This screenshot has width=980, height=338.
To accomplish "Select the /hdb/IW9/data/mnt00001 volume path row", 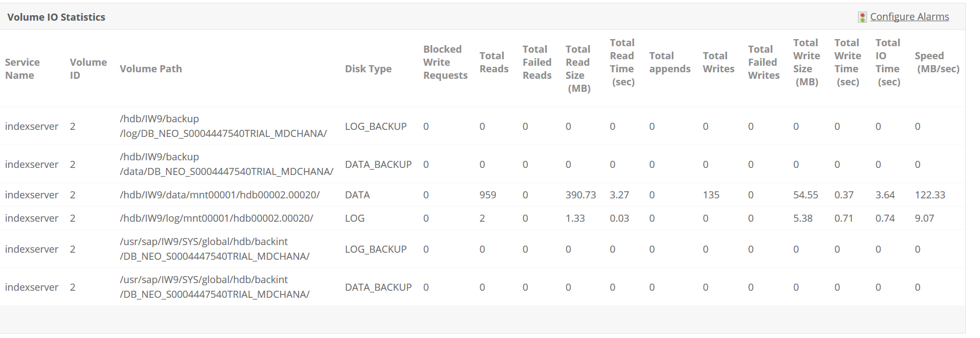I will coord(219,195).
